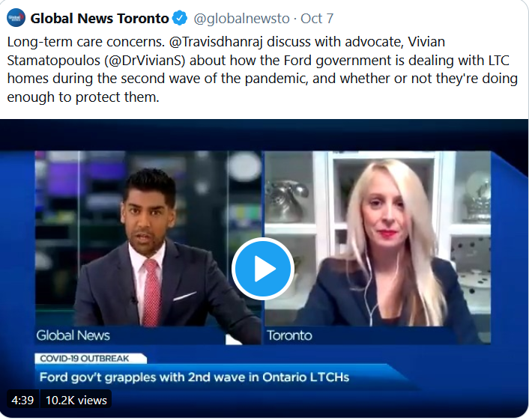The image size is (529, 420).
Task: Play the embedded interview video
Action: [263, 269]
